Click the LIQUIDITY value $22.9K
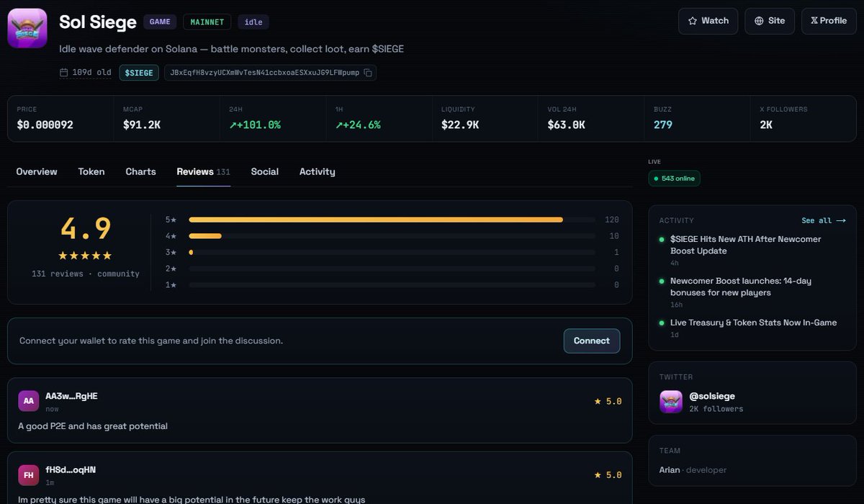This screenshot has width=864, height=504. coord(460,125)
